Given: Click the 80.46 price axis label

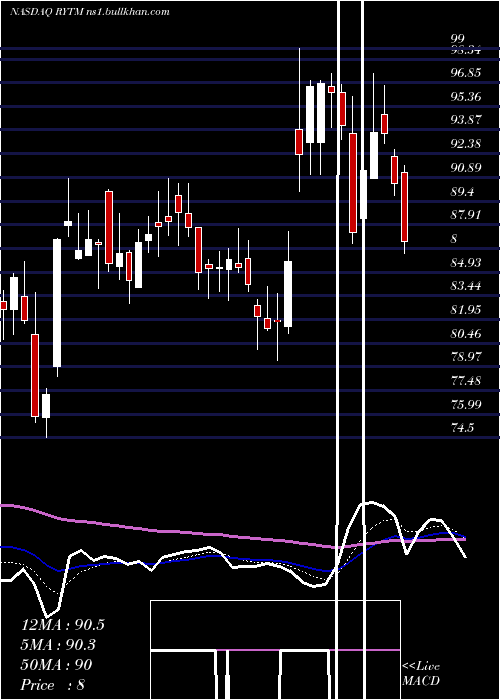Looking at the screenshot, I should (x=466, y=333).
